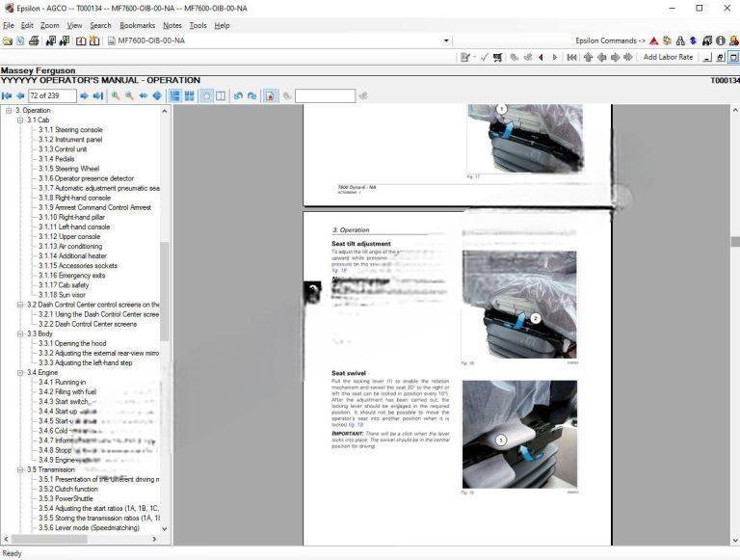Jump to the first page of the viewer
This screenshot has height=560, width=740.
(7, 95)
